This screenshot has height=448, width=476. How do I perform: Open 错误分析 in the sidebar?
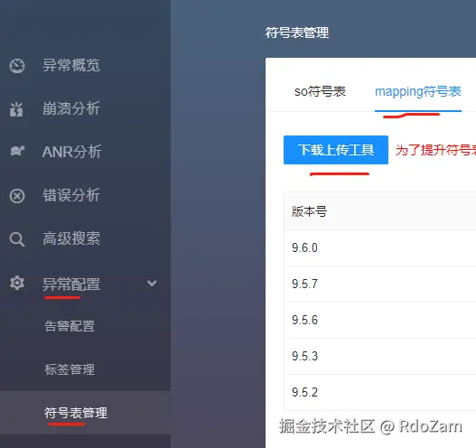click(x=71, y=195)
